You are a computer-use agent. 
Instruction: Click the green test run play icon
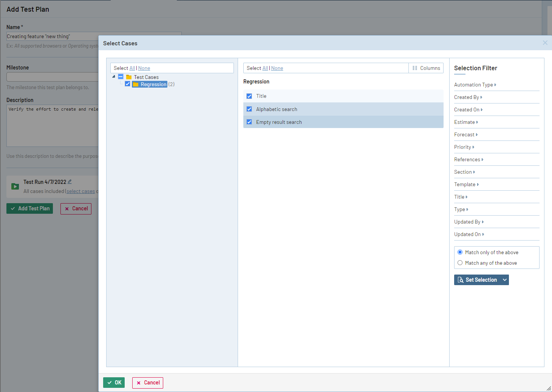[14, 186]
